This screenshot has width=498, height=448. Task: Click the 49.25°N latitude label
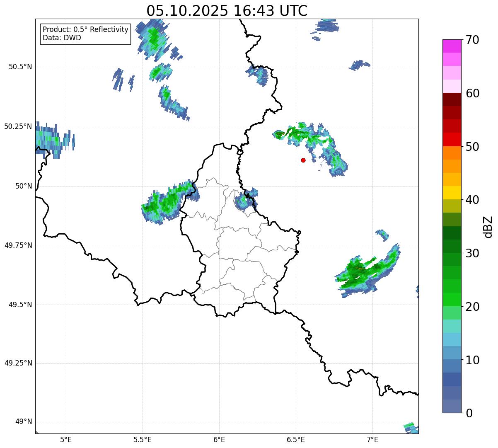coord(18,363)
